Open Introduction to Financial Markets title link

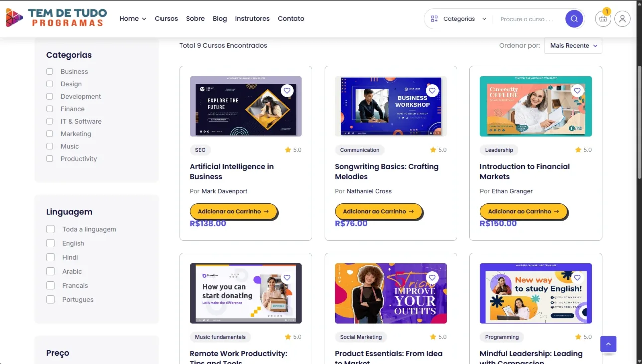(525, 171)
